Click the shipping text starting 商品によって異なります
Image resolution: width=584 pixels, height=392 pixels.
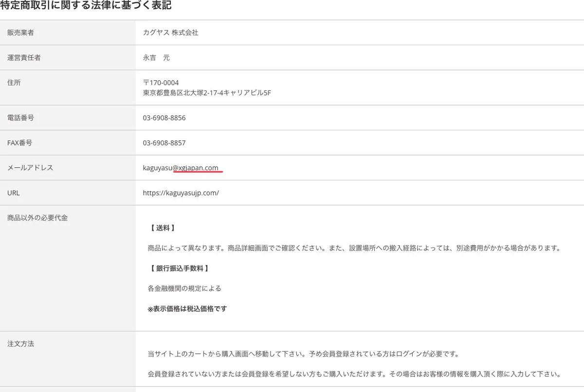[354, 248]
